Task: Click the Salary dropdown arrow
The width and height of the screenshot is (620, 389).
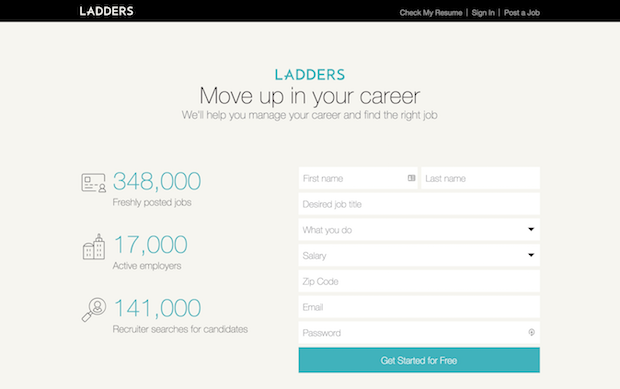Action: coord(531,255)
